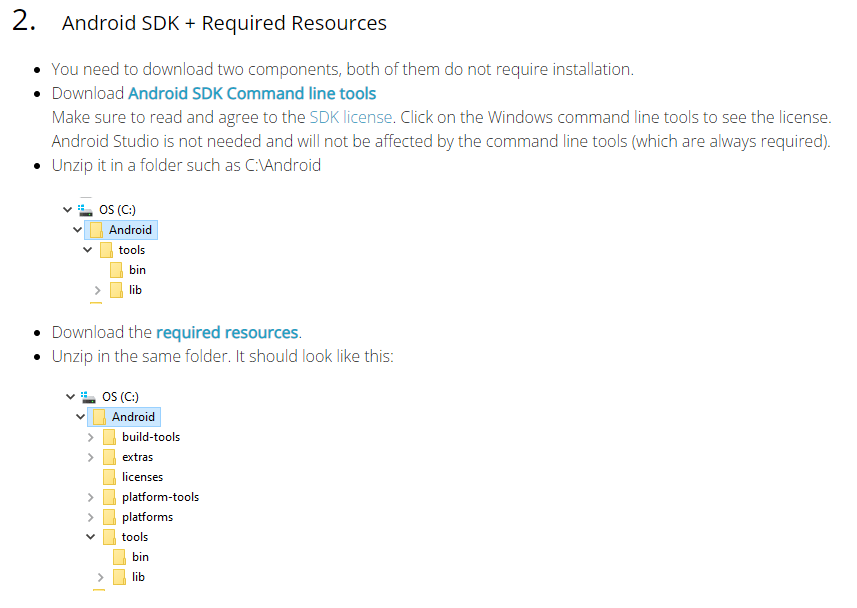
Task: Collapse the tools folder in the second tree
Action: click(90, 537)
